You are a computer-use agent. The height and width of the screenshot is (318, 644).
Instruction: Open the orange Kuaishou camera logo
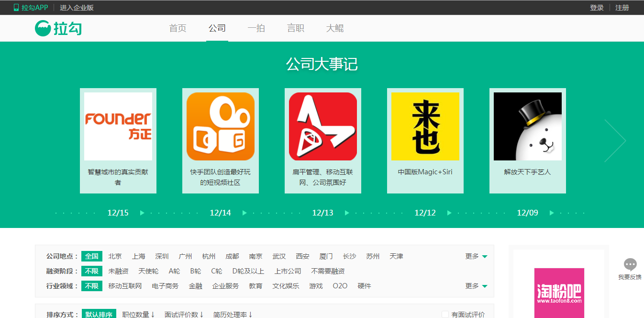click(x=221, y=126)
